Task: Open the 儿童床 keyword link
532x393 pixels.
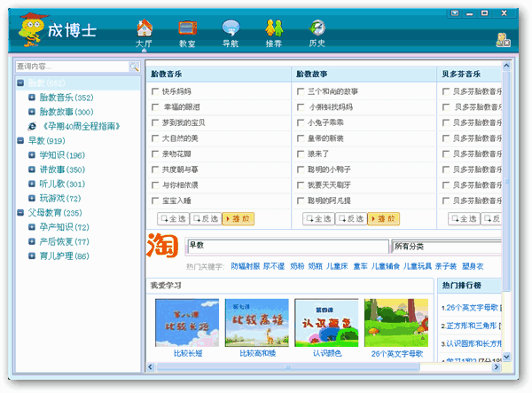Action: (x=337, y=266)
